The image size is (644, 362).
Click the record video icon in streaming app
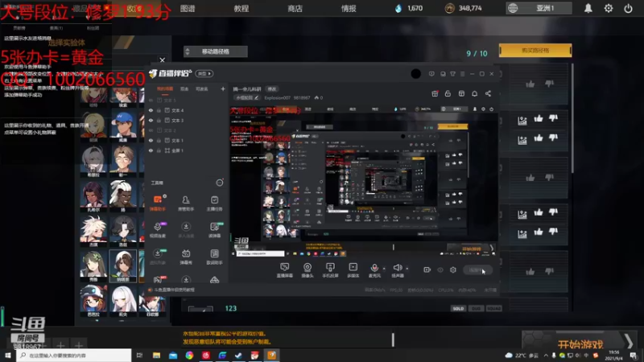[x=427, y=269]
